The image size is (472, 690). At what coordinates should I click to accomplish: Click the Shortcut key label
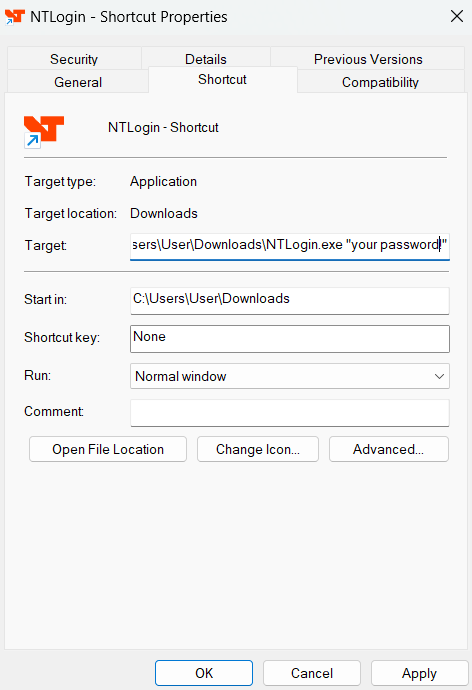coord(62,338)
